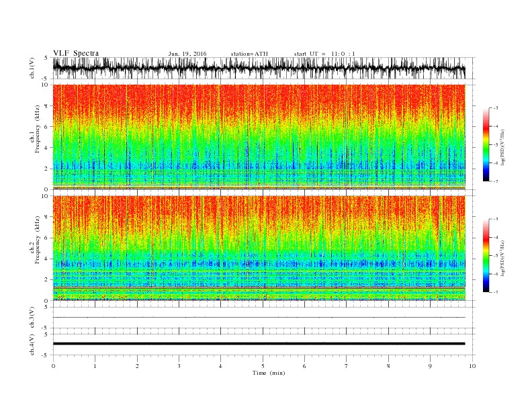Click the ch.2 "Frequency (kHz)" axis label
Viewport: 532px width, 411px height.
[x=38, y=239]
